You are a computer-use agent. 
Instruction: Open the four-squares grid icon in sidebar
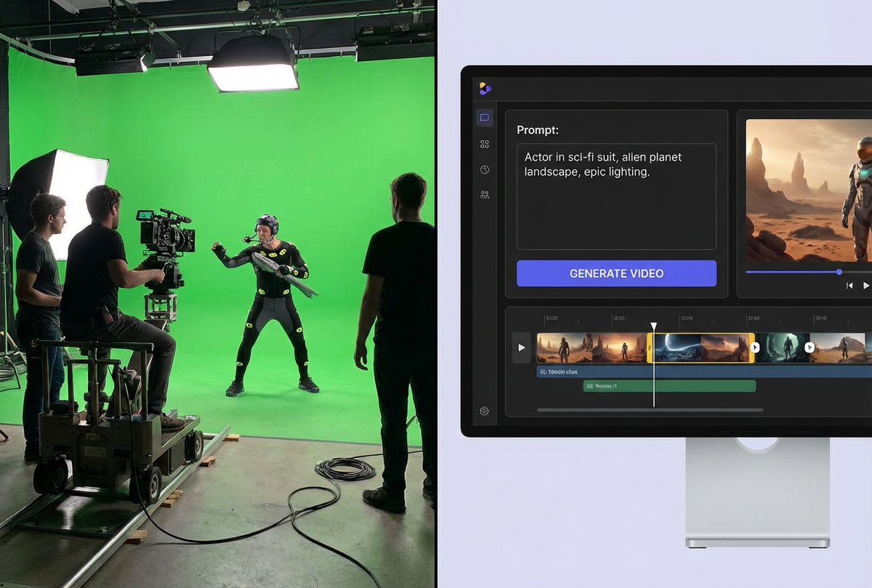[x=485, y=144]
